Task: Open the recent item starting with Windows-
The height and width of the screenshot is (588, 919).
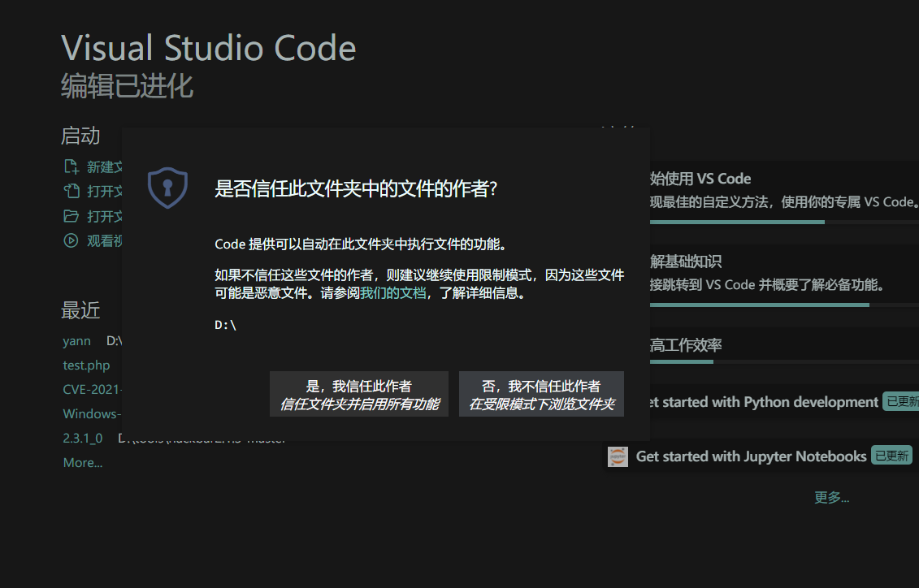Action: [92, 414]
